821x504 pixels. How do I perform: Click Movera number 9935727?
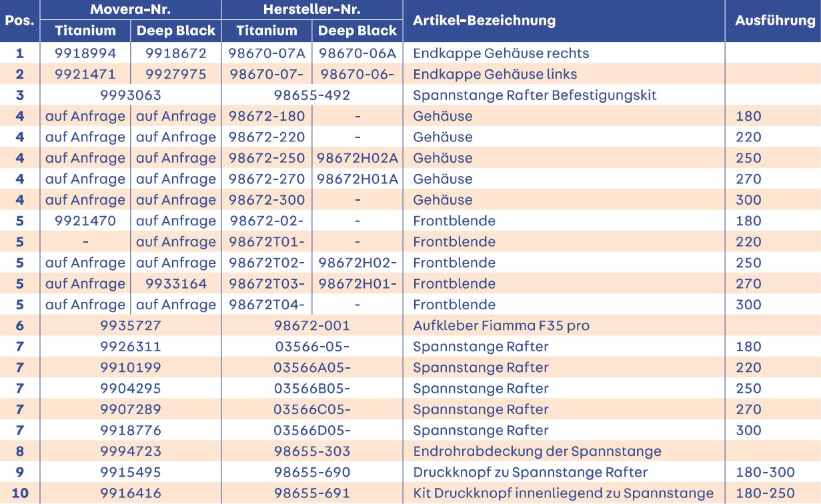[130, 325]
